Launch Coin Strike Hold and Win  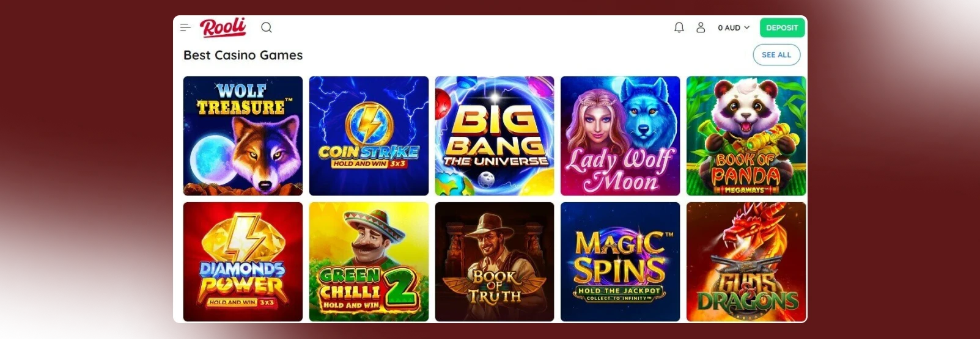click(369, 136)
